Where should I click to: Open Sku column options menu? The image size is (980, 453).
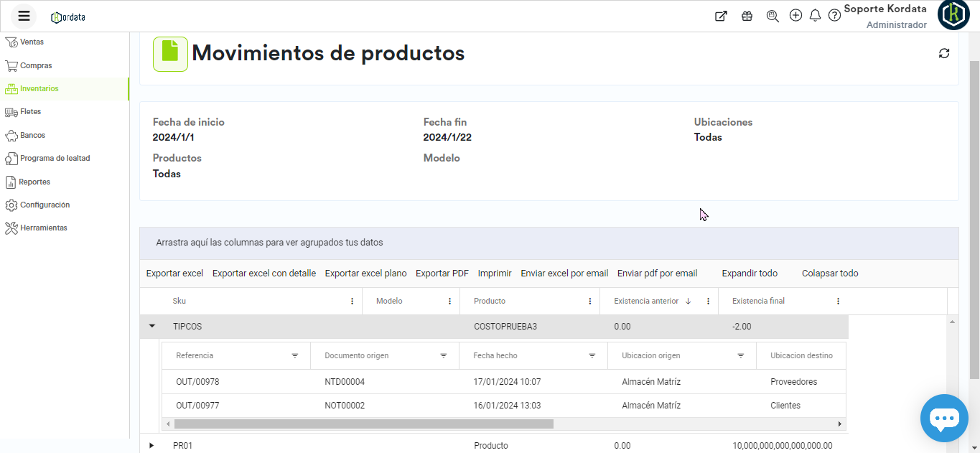[x=352, y=302]
